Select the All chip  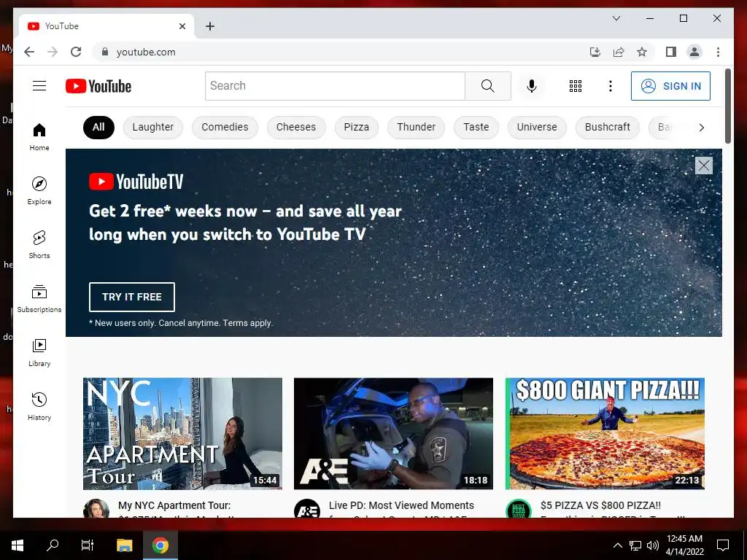click(x=98, y=127)
